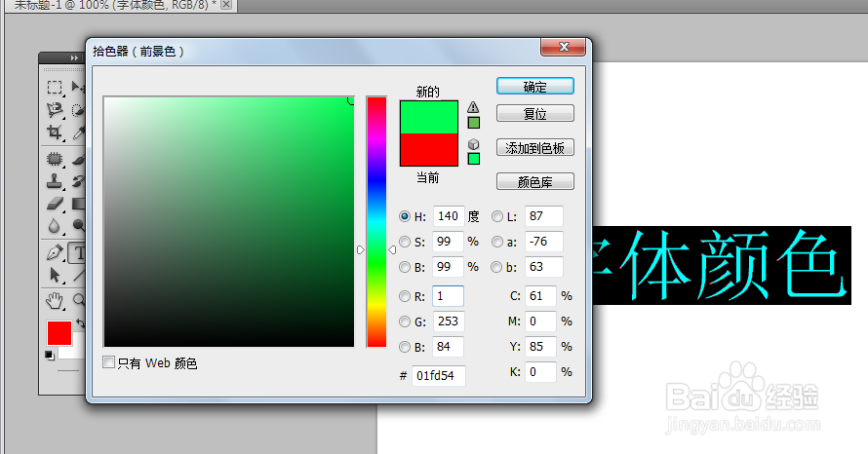Select the Zoom magnifier tool
This screenshot has height=454, width=868.
(79, 300)
